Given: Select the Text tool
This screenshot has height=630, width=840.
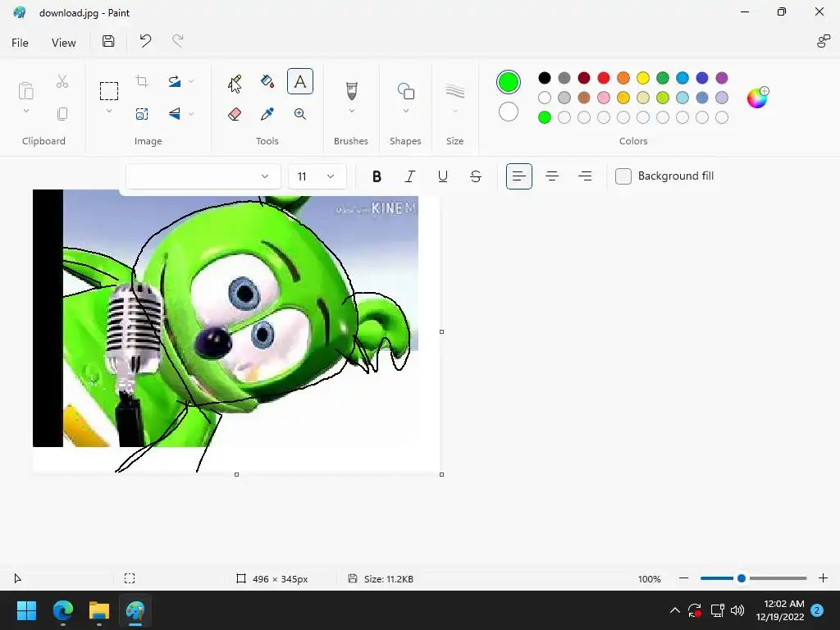Looking at the screenshot, I should pos(300,81).
